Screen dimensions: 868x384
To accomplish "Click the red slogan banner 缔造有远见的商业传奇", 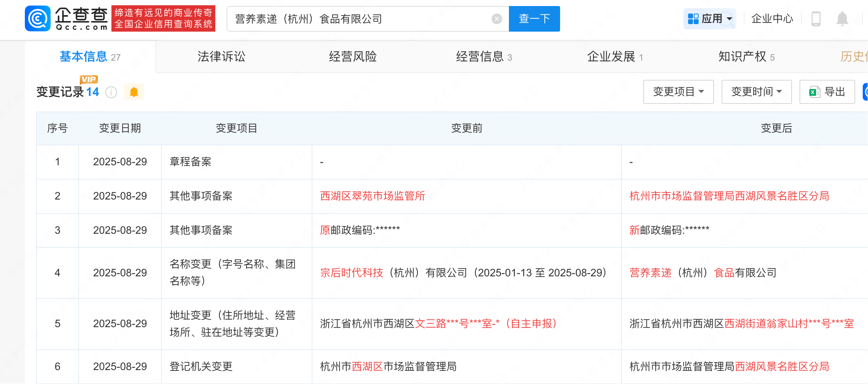I will pos(163,18).
